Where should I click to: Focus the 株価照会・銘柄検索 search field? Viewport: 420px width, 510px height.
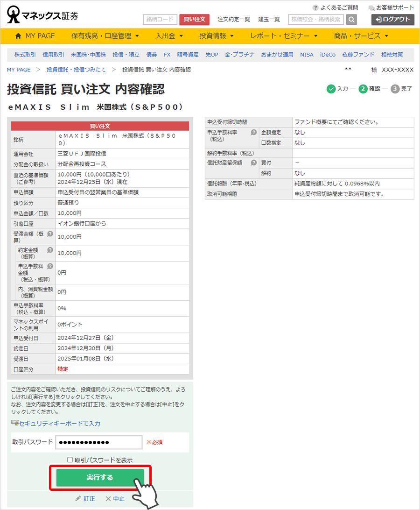[316, 20]
